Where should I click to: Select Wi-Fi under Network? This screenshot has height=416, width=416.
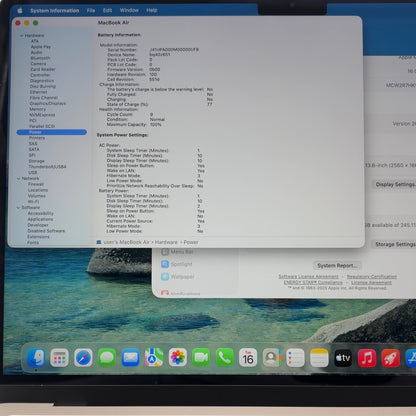[x=33, y=202]
